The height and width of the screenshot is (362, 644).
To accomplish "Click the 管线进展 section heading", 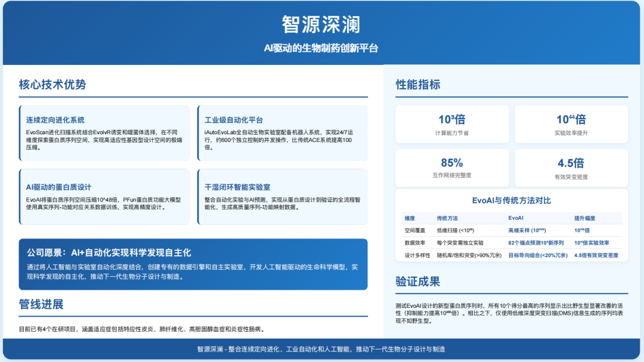I will click(x=41, y=304).
